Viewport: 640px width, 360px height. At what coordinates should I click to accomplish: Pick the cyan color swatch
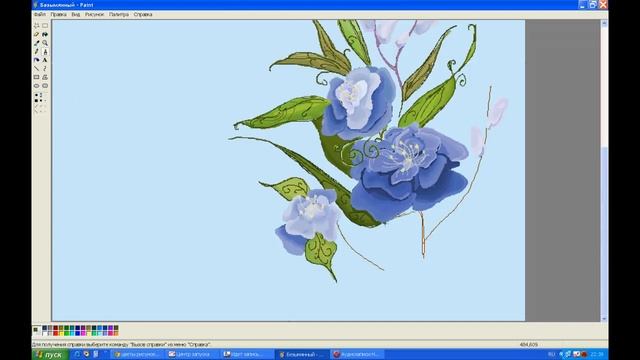tap(72, 333)
